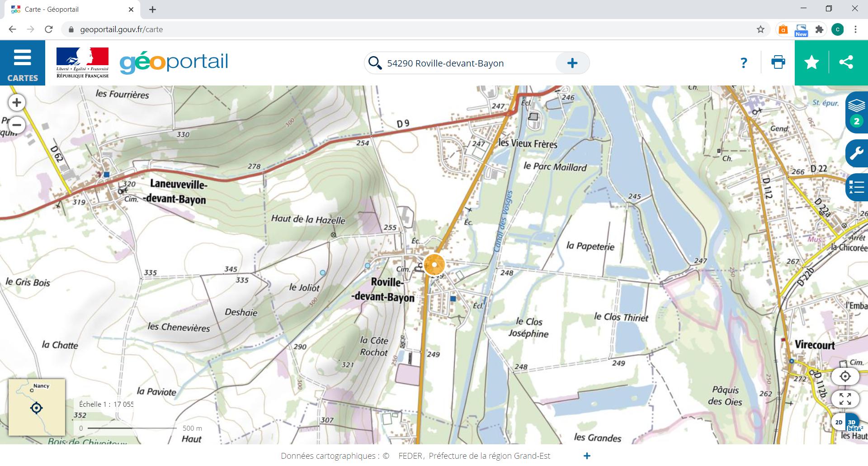Open the help question mark

[744, 63]
